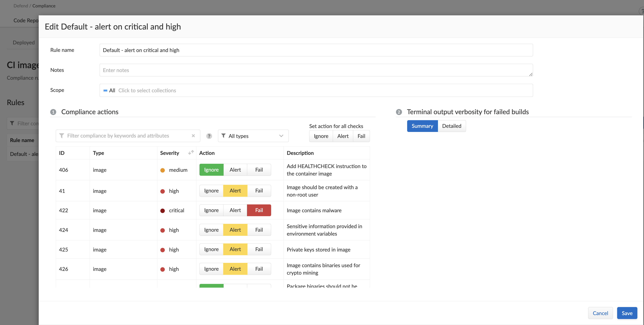Set rule 41 action to Ignore
The image size is (644, 325).
click(211, 191)
